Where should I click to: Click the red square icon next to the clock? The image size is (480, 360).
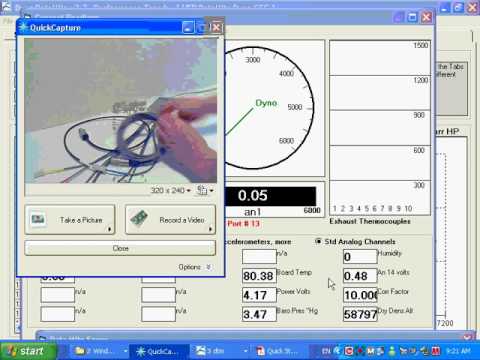tap(436, 351)
